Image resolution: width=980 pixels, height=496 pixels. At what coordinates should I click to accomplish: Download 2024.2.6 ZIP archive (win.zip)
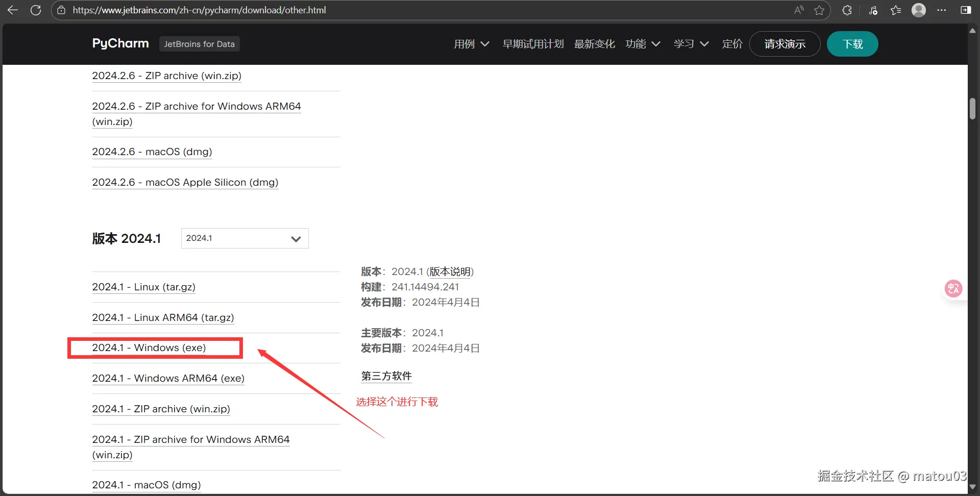(166, 76)
